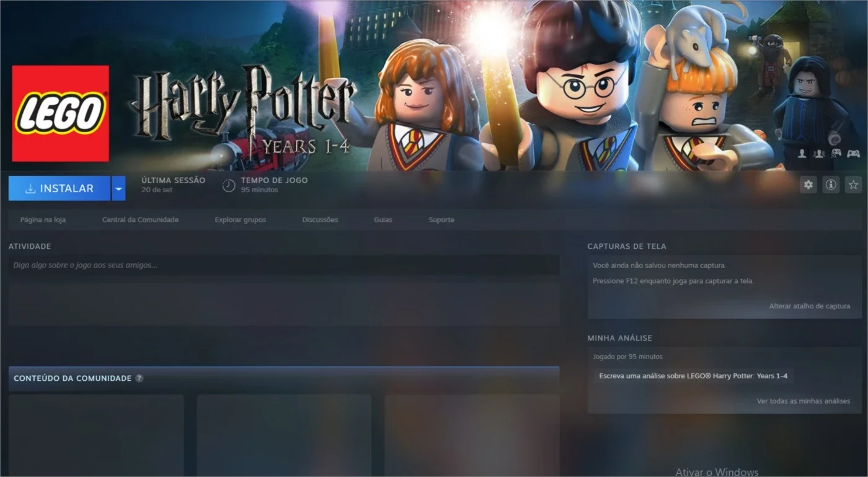The width and height of the screenshot is (868, 477).
Task: Open Ver todas as minhas análises link
Action: coord(804,401)
